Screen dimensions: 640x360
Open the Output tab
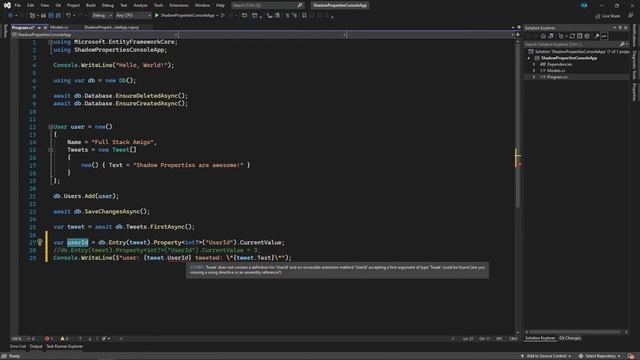pyautogui.click(x=36, y=347)
